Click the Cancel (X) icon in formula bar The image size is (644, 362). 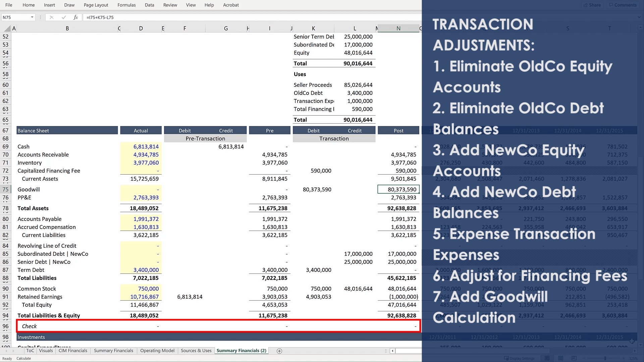coord(51,17)
